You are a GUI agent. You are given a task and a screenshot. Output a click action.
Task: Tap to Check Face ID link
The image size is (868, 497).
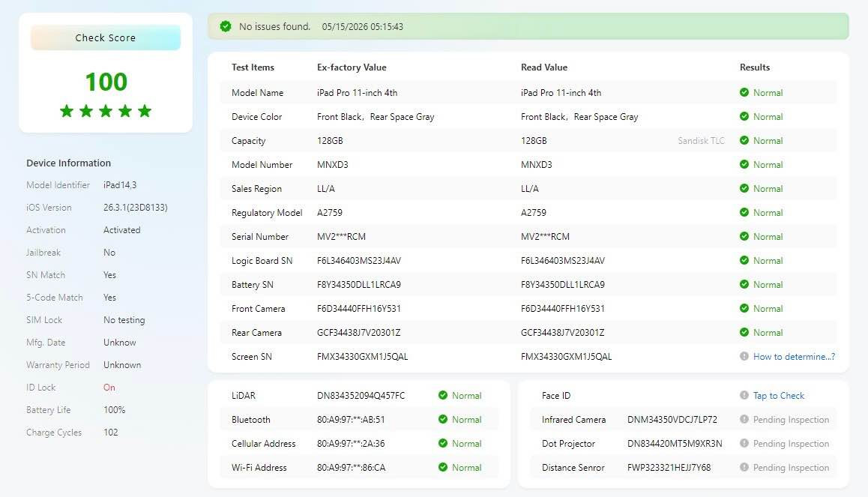tap(778, 396)
